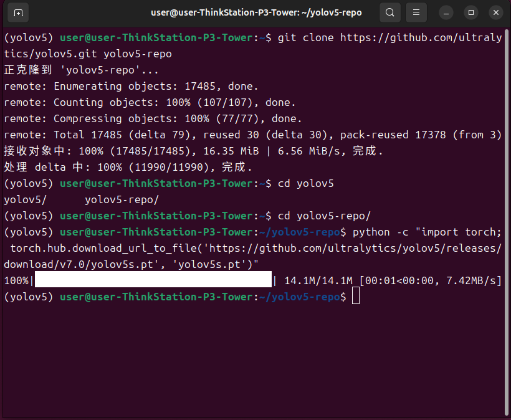
Task: Click 'remote: Counting objects: 100% (107/107), done.'
Action: [x=150, y=103]
